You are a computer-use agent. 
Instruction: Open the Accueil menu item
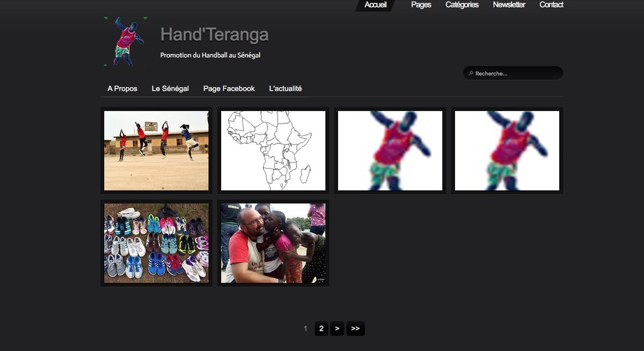[375, 5]
